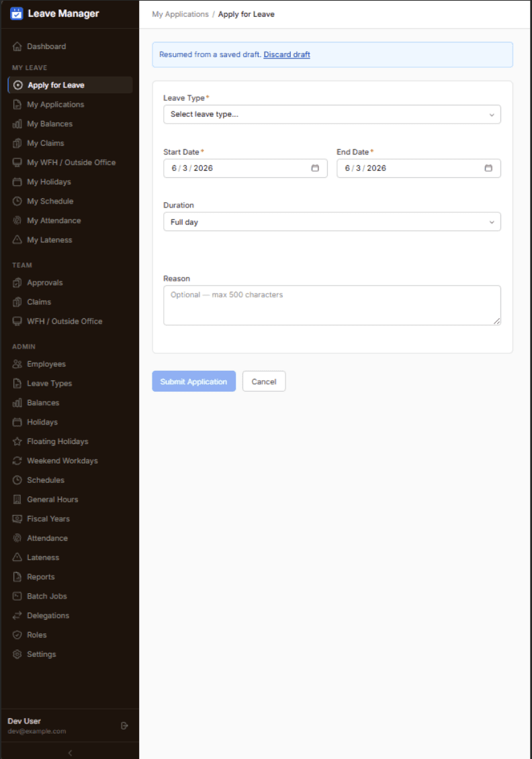Click the My Schedule clock icon
The image size is (532, 759).
[x=17, y=202]
